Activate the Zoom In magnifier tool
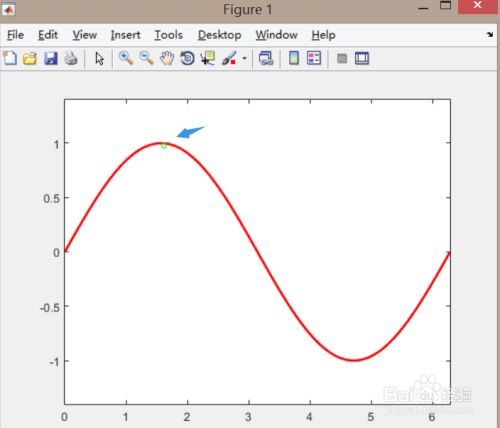 pos(126,58)
